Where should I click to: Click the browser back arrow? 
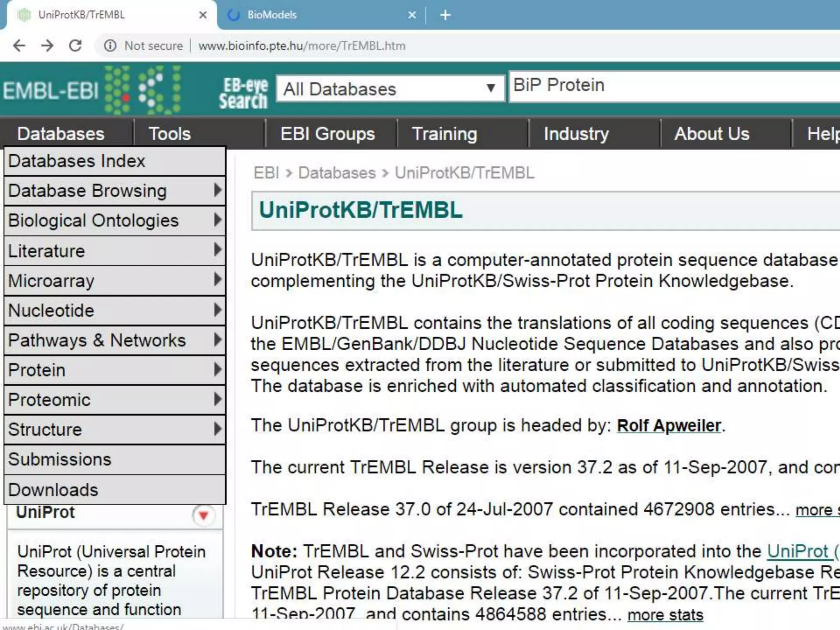click(19, 46)
